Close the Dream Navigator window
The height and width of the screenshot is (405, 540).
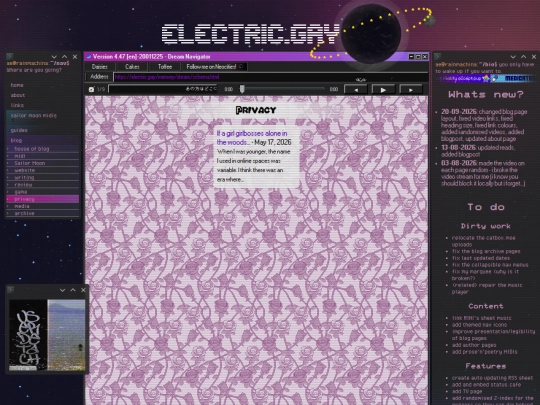[425, 56]
